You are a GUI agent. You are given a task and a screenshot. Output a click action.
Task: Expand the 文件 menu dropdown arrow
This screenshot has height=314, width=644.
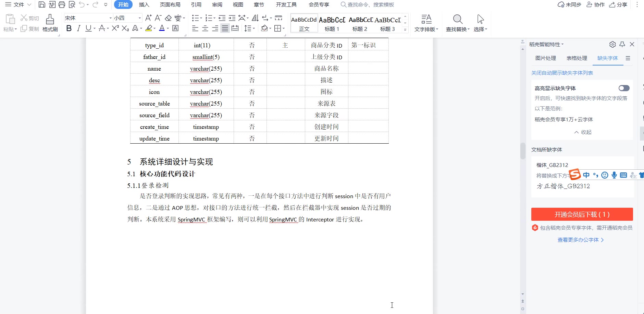pyautogui.click(x=29, y=4)
